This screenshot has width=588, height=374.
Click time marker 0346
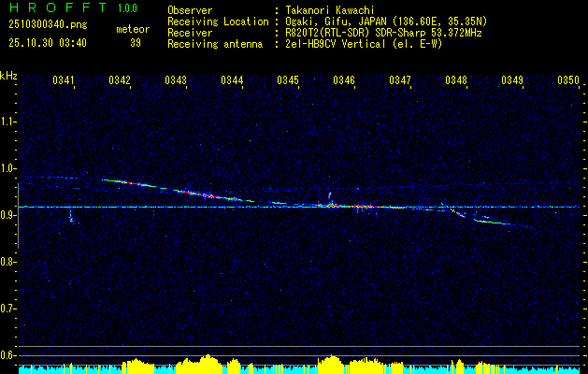coord(344,79)
